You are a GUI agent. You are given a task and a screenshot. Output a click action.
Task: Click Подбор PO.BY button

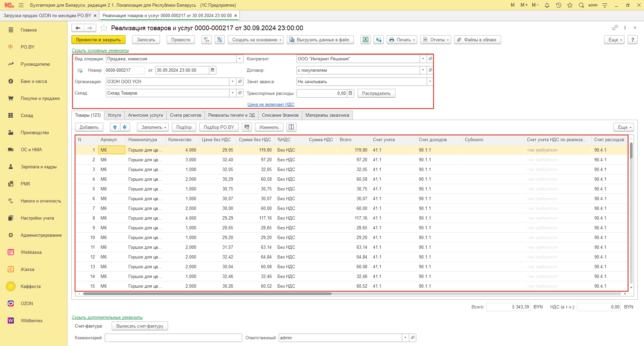coord(219,127)
